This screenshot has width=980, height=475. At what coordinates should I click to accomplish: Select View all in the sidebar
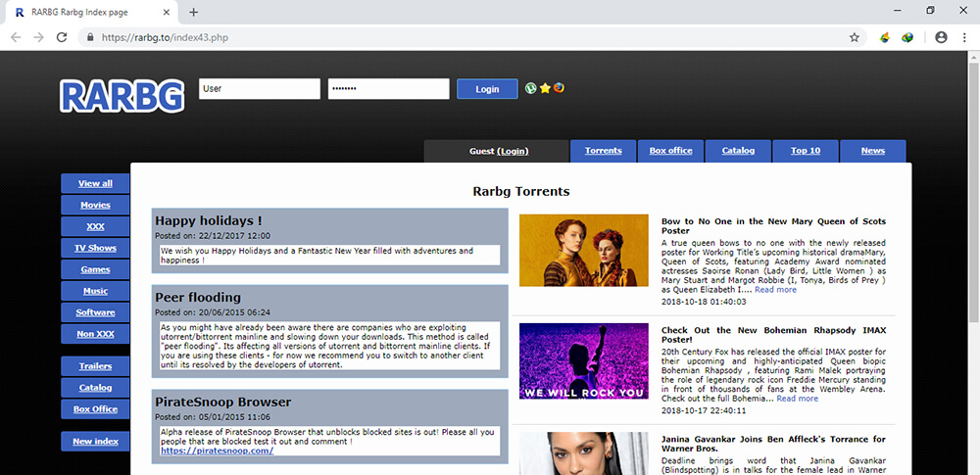(x=95, y=183)
